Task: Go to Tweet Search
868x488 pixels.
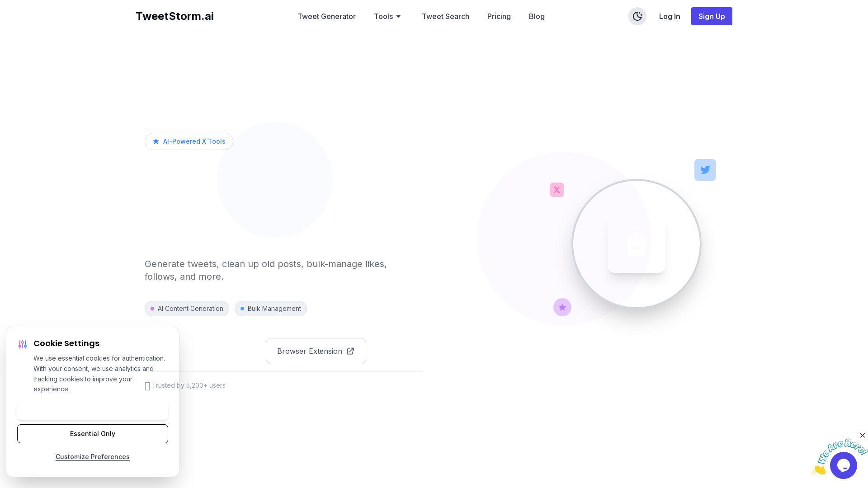Action: (x=445, y=16)
